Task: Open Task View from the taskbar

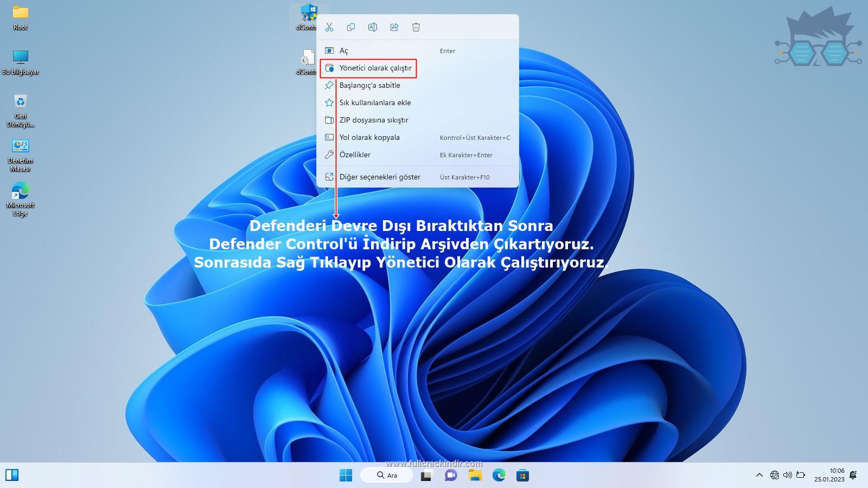Action: point(426,476)
